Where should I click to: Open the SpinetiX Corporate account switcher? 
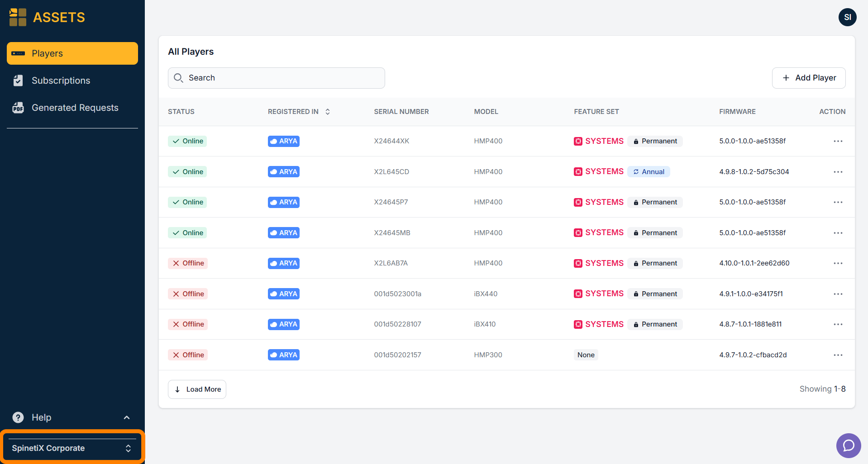(x=72, y=448)
